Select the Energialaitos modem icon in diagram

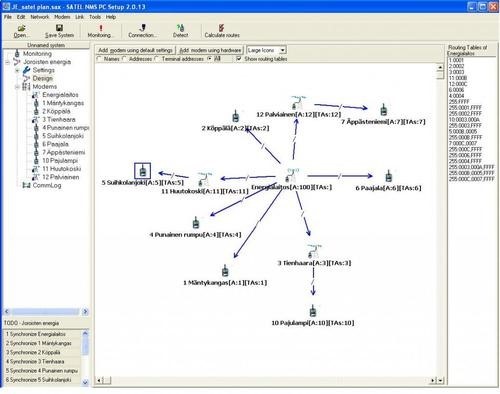[x=292, y=176]
